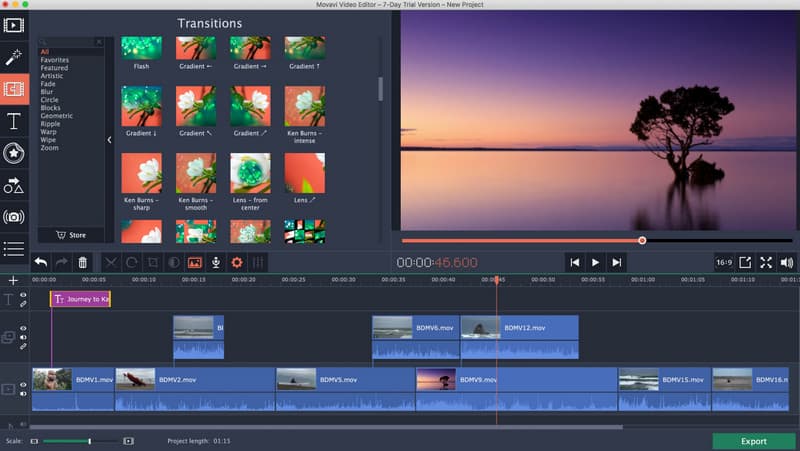Collapse the transitions category panel chevron
800x451 pixels.
[109, 140]
